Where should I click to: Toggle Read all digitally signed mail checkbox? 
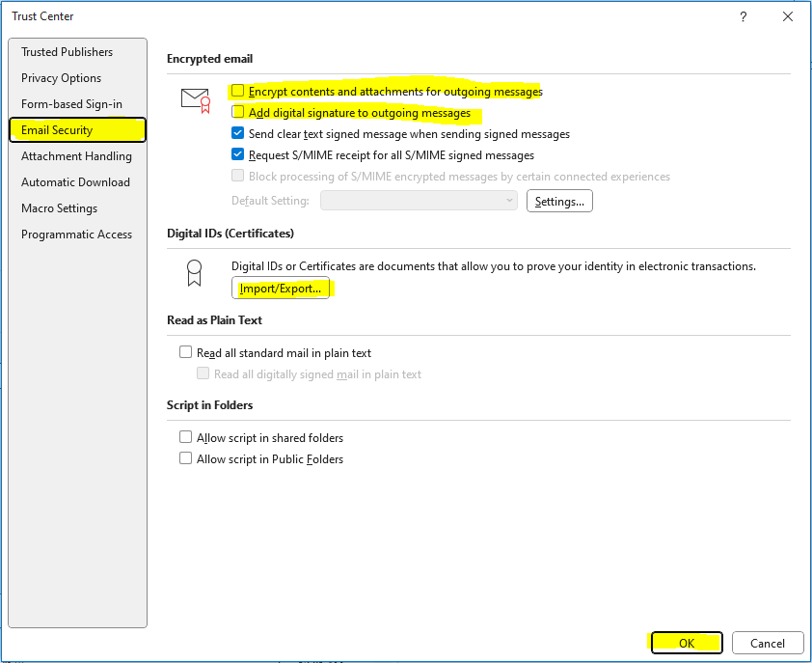(203, 373)
